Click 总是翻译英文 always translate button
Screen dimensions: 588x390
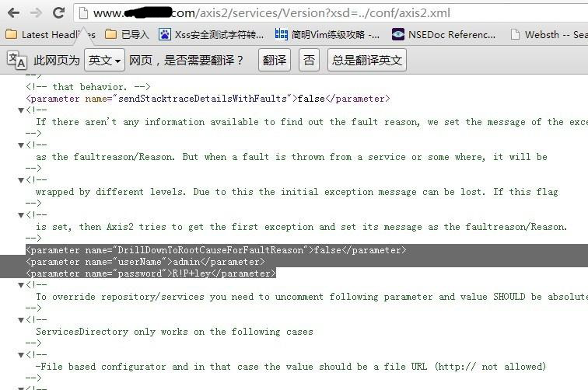pyautogui.click(x=367, y=60)
